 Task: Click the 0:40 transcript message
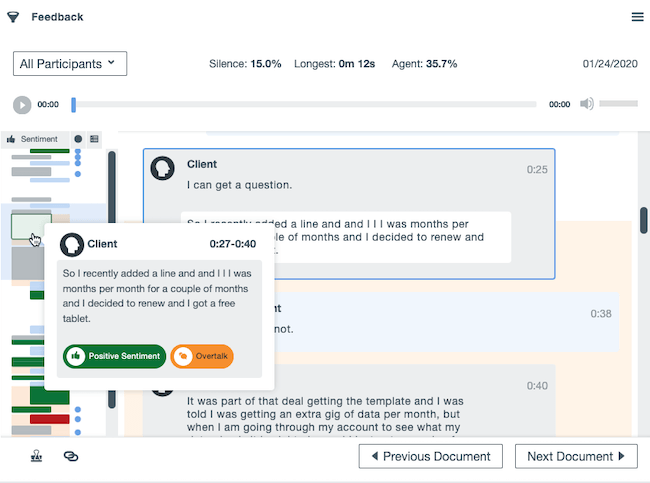click(x=349, y=401)
